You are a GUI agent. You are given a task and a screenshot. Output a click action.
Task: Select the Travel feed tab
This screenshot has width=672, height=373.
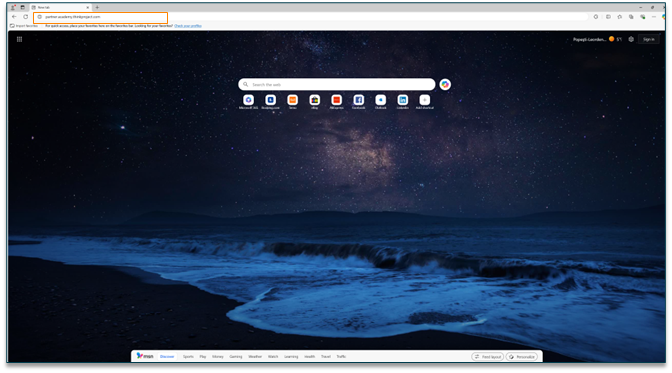[x=326, y=357]
